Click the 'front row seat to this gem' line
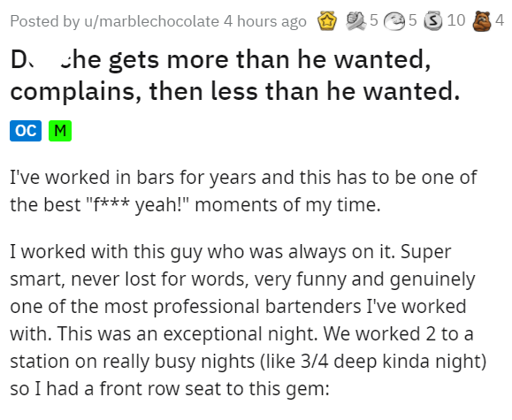Screen dimensions: 512x420 pos(170,389)
